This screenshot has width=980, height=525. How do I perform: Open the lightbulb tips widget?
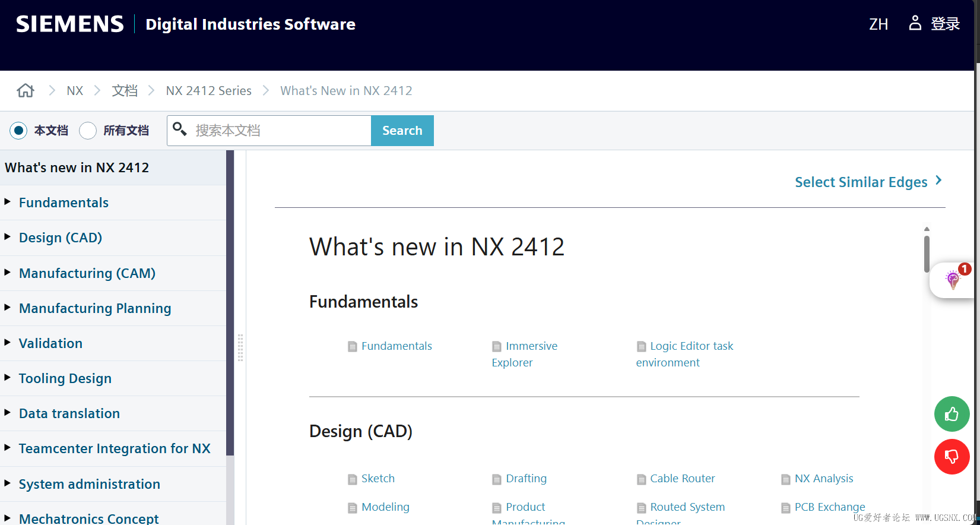953,279
